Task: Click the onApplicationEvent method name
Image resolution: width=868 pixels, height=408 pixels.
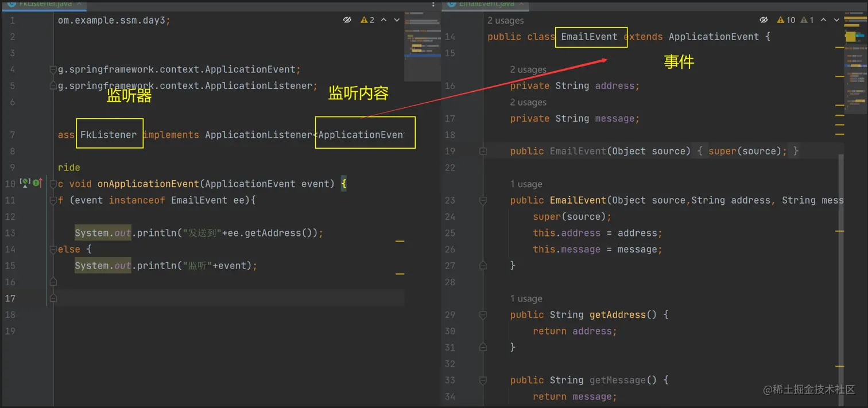Action: 148,184
